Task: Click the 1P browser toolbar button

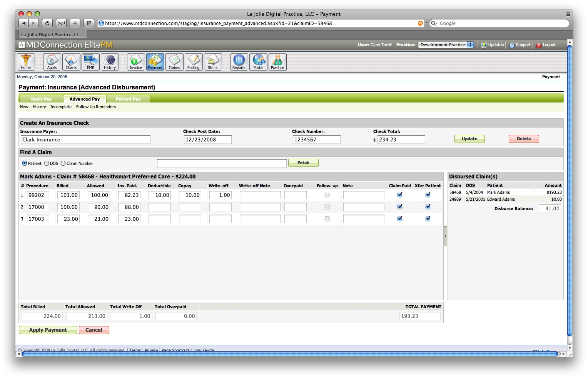Action: point(89,23)
